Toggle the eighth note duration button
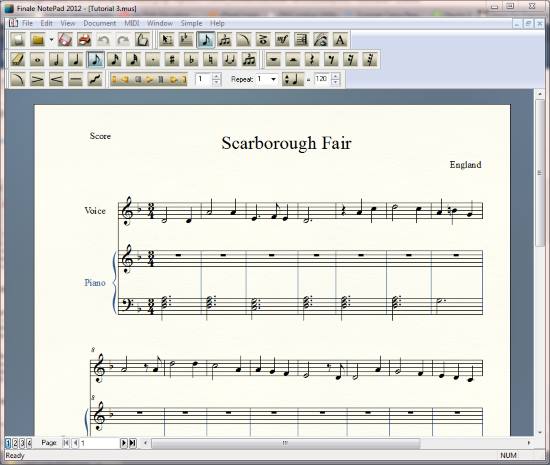Screen dimensions: 550x465 point(95,60)
